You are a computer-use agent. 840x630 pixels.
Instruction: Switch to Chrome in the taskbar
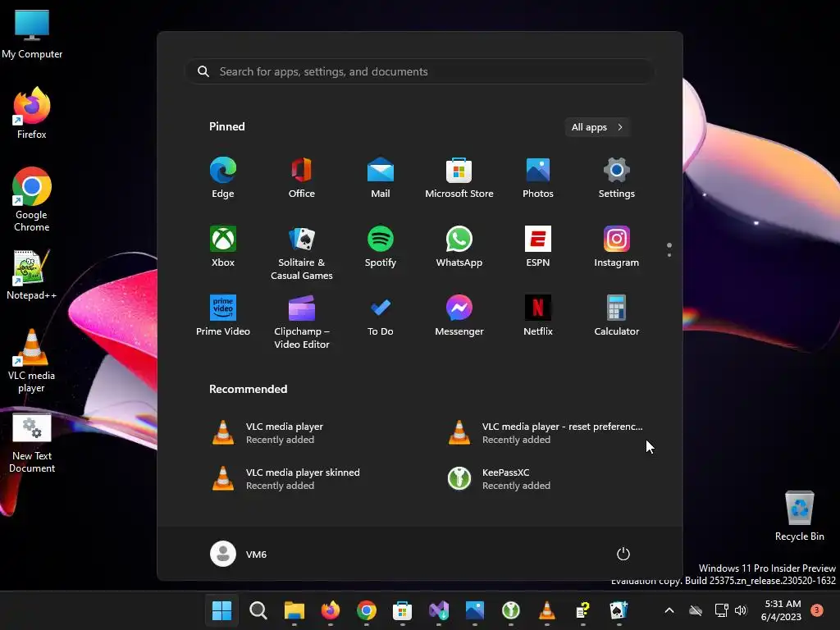pyautogui.click(x=367, y=610)
